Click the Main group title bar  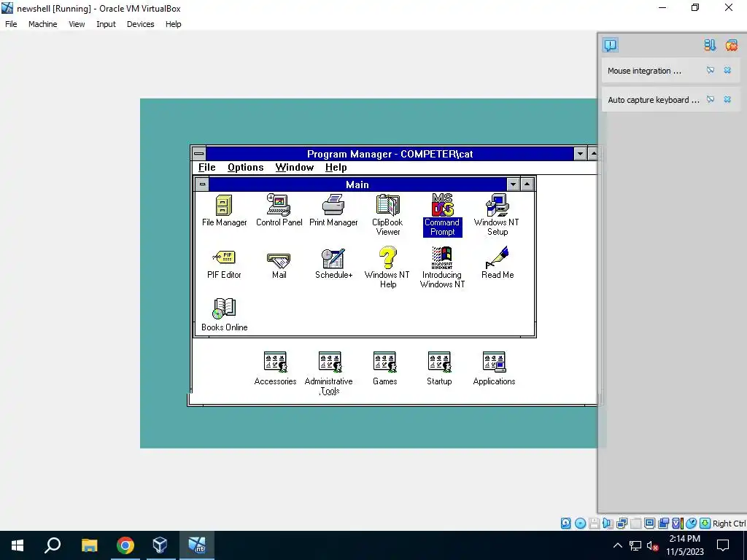tap(357, 184)
